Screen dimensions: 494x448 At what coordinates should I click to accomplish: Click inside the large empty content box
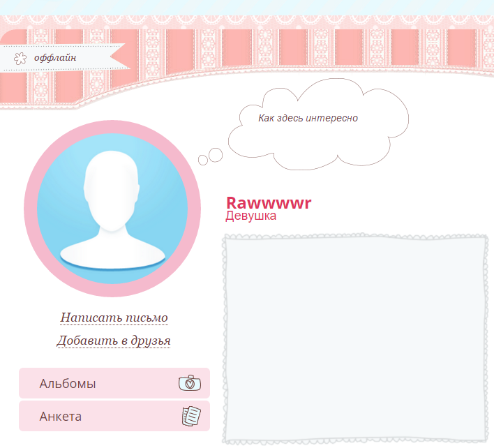(356, 339)
